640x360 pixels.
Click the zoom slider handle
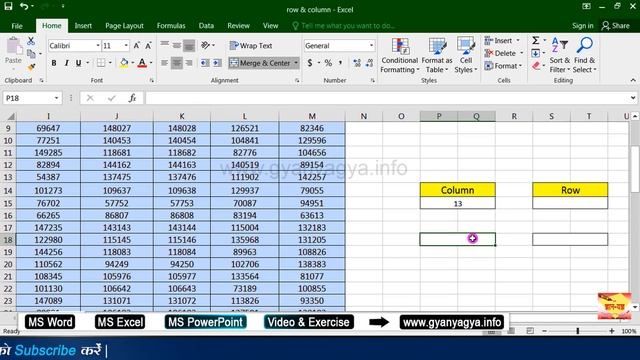pos(578,331)
